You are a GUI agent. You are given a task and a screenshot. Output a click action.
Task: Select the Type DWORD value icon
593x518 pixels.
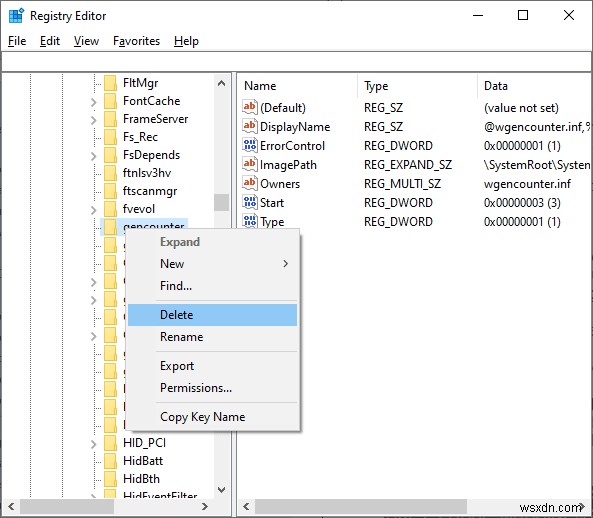[x=250, y=221]
